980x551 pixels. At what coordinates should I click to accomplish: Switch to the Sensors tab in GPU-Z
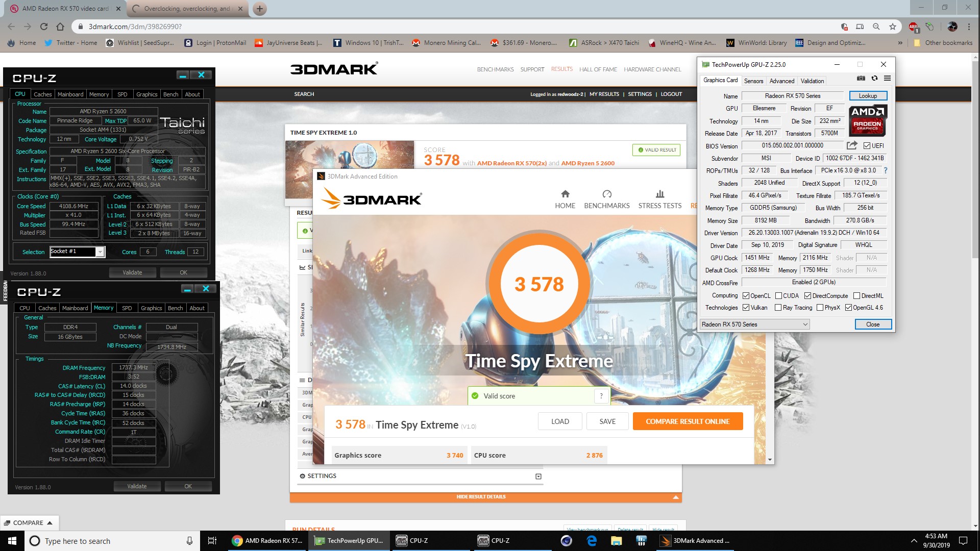point(753,81)
